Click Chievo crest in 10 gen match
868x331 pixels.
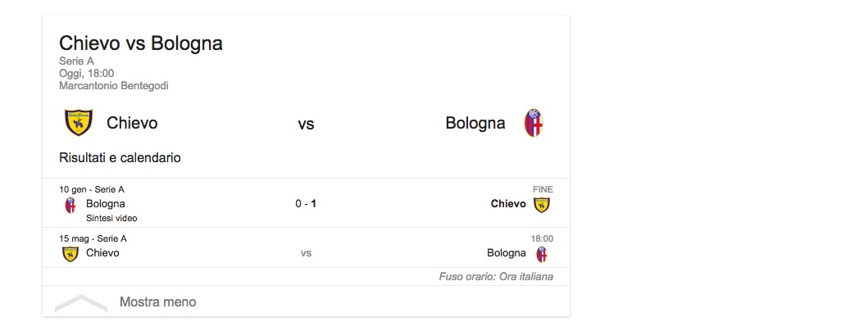click(x=542, y=204)
